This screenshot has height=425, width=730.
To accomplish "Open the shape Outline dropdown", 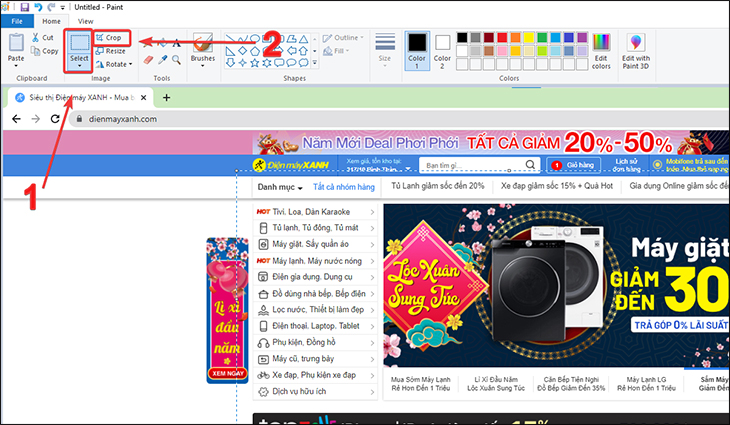I will coord(343,38).
